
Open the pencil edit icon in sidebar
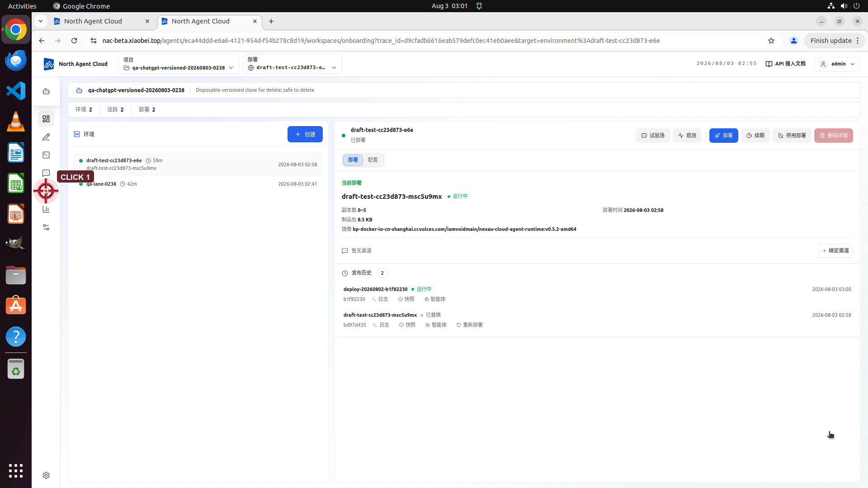[46, 137]
